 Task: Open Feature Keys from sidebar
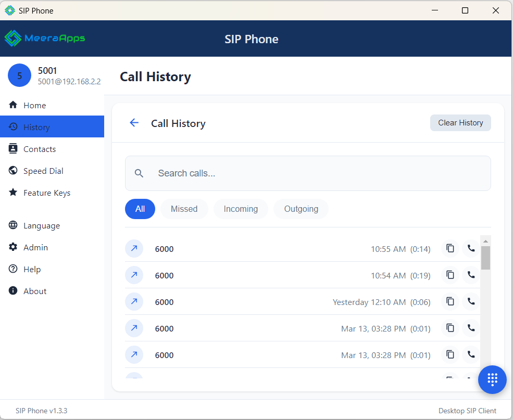47,193
